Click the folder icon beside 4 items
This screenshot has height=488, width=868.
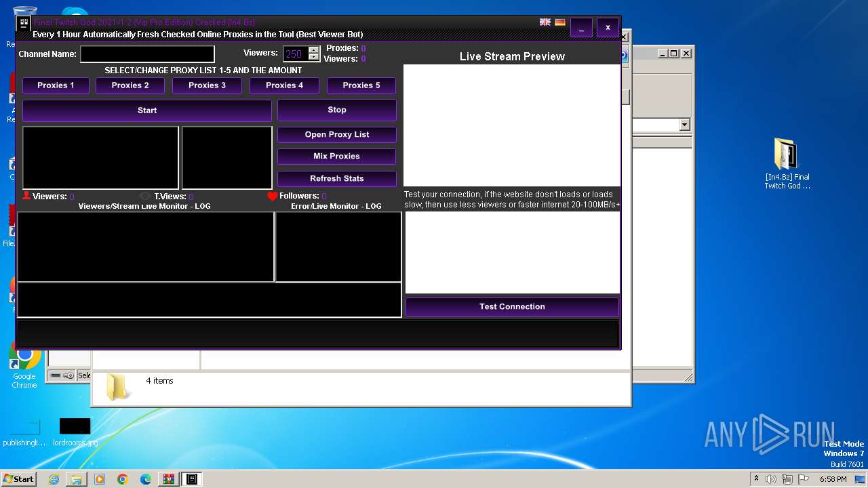[118, 387]
